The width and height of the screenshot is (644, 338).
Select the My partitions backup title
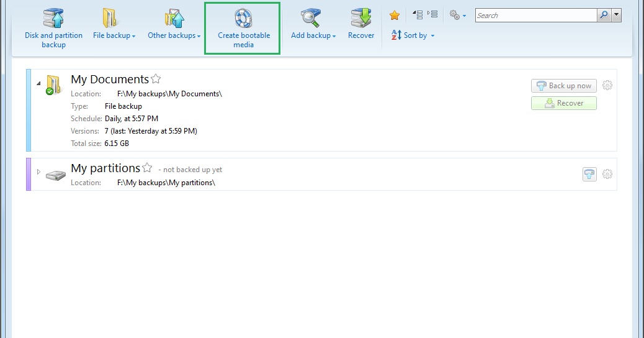pyautogui.click(x=105, y=168)
